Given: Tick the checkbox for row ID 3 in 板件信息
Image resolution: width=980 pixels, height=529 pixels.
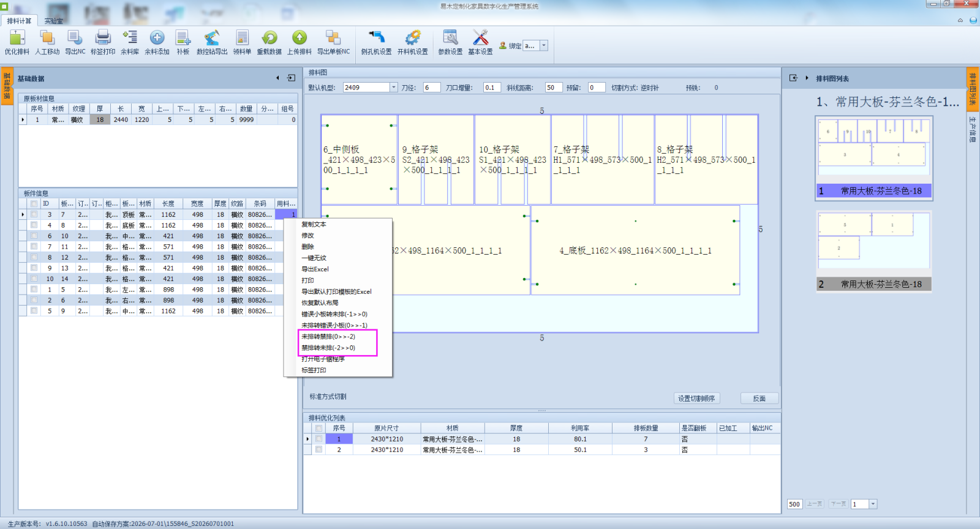Looking at the screenshot, I should 34,215.
